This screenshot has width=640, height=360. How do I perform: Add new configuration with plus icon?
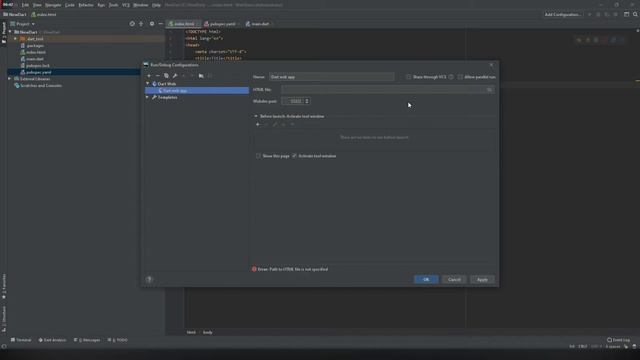pyautogui.click(x=149, y=76)
